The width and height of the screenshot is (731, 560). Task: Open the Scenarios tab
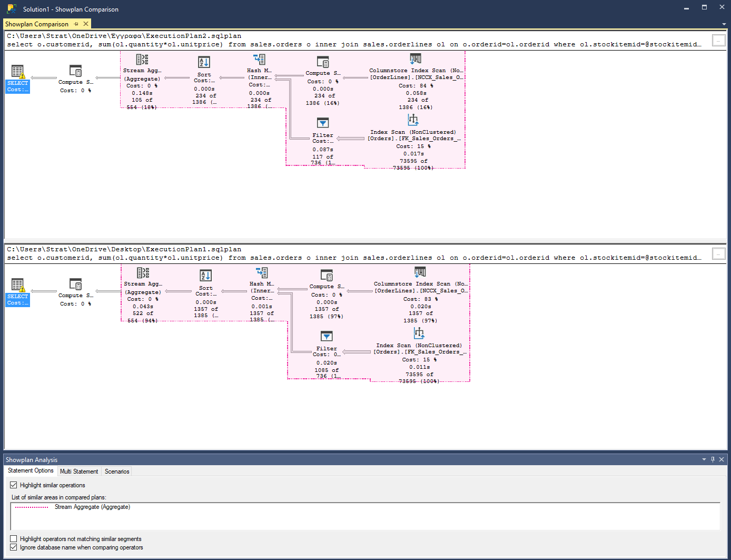coord(116,471)
